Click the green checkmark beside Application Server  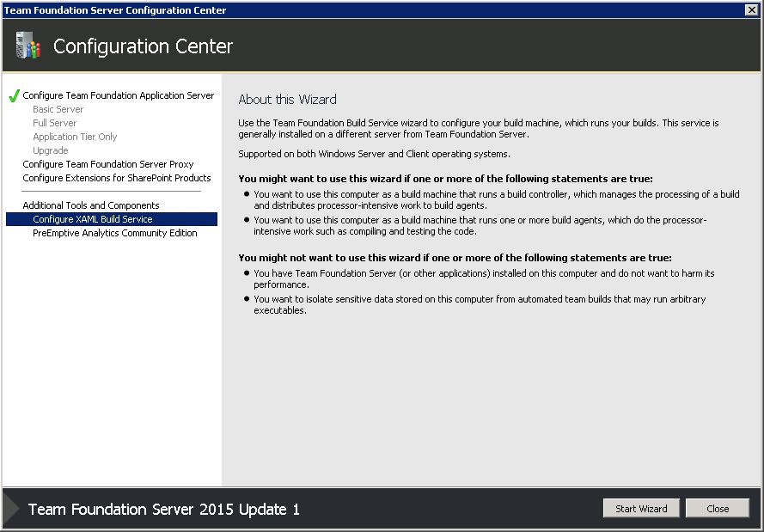[14, 95]
